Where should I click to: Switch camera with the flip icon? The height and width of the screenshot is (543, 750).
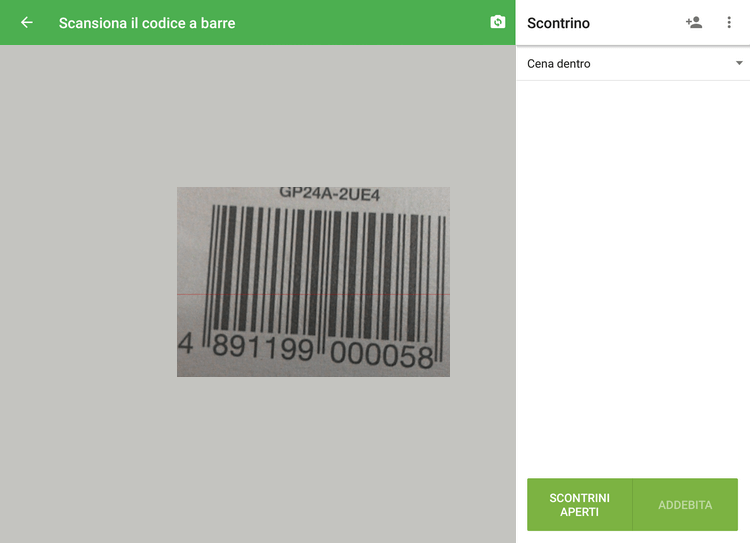point(498,22)
